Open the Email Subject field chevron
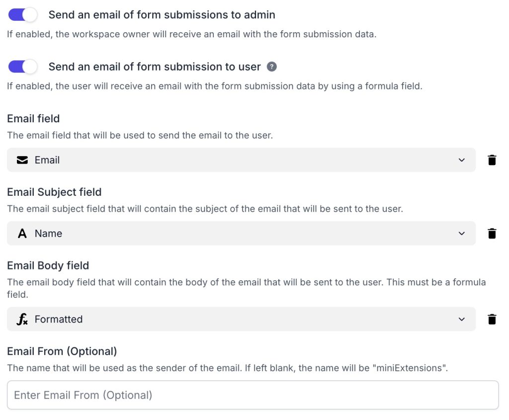Image resolution: width=509 pixels, height=420 pixels. tap(462, 234)
